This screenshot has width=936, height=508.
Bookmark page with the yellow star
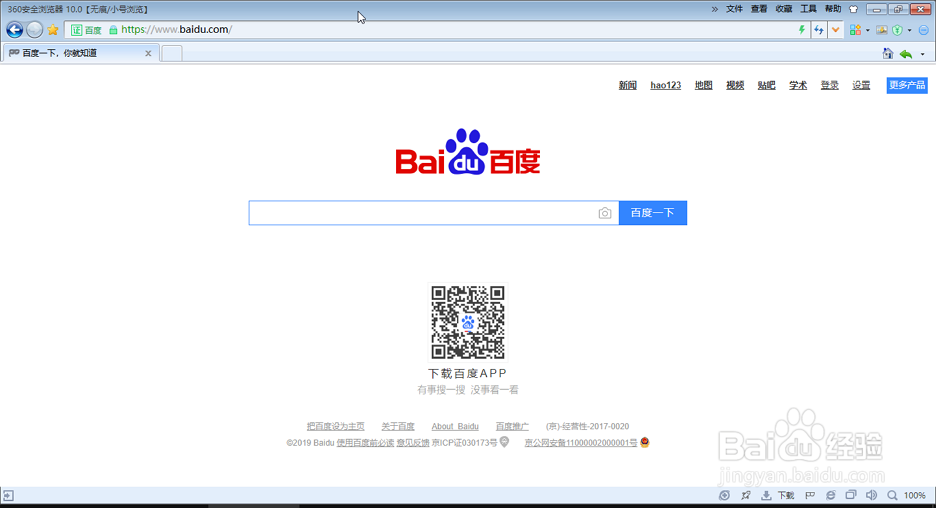click(x=53, y=30)
